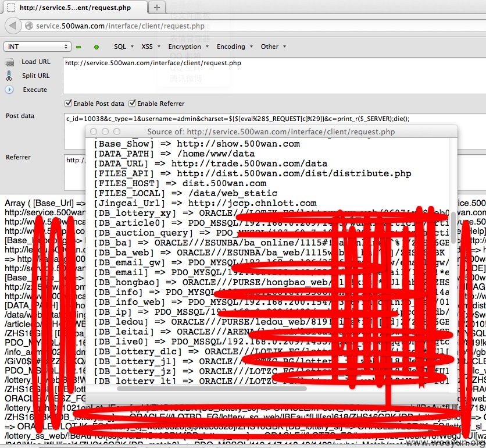Select the request.php browser tab
Image resolution: width=486 pixels, height=448 pixels.
[75, 8]
